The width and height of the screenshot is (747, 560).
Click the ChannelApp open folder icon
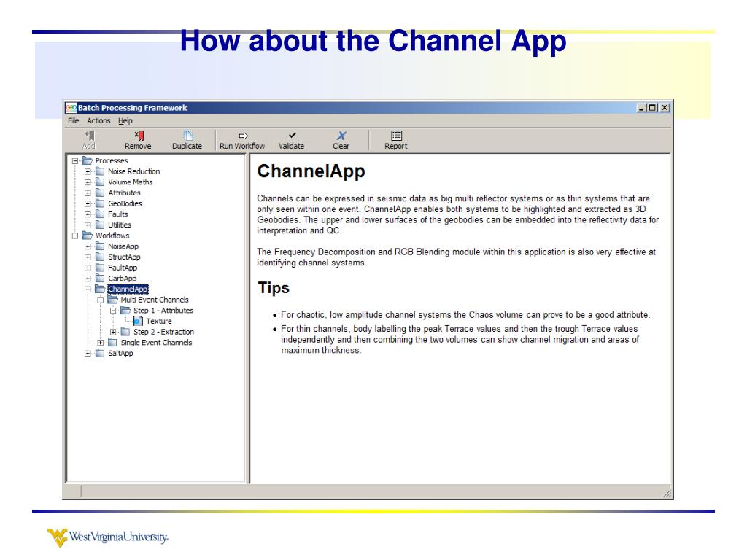click(100, 289)
